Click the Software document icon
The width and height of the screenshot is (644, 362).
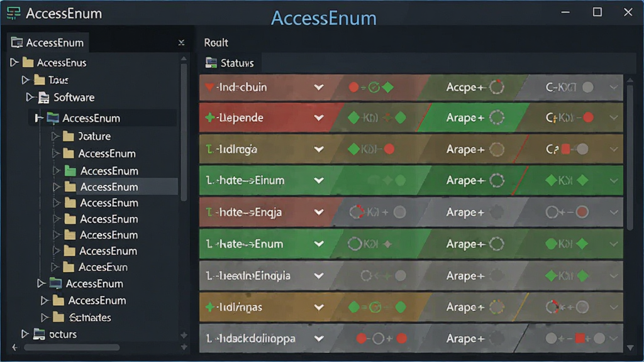point(44,97)
